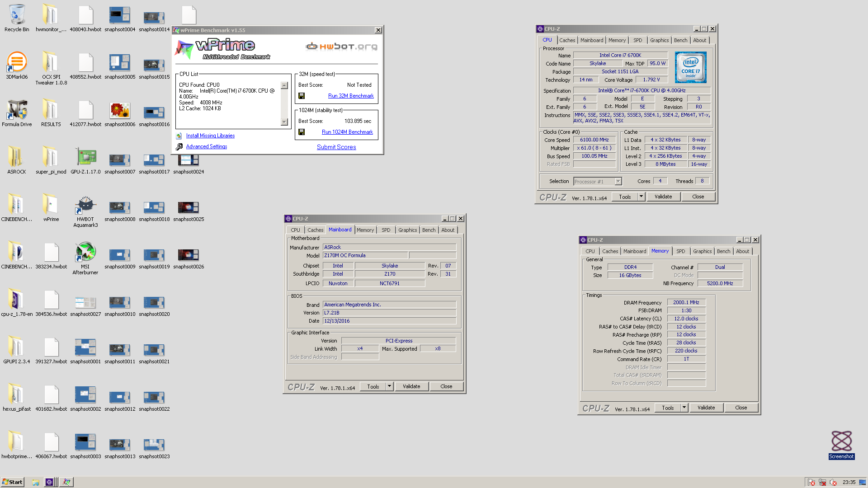Click the save icon beside 32M Benchmark
The height and width of the screenshot is (488, 868).
[x=302, y=96]
